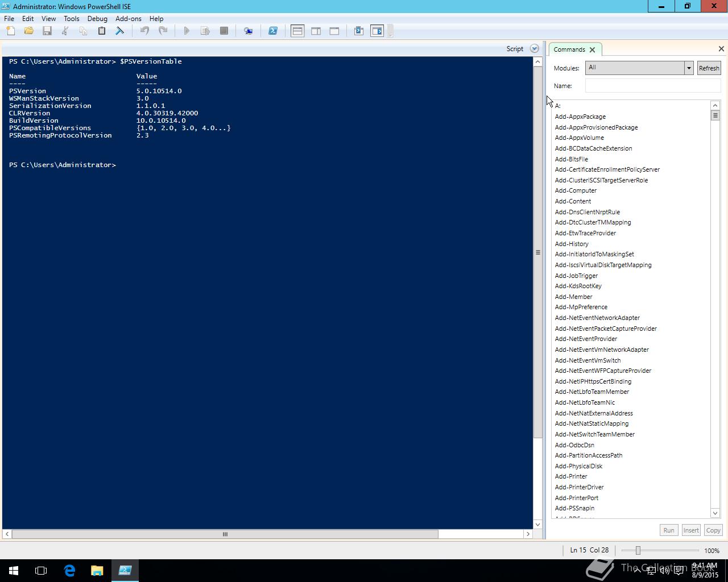Redo the last action in the toolbar
The width and height of the screenshot is (728, 582).
(163, 31)
